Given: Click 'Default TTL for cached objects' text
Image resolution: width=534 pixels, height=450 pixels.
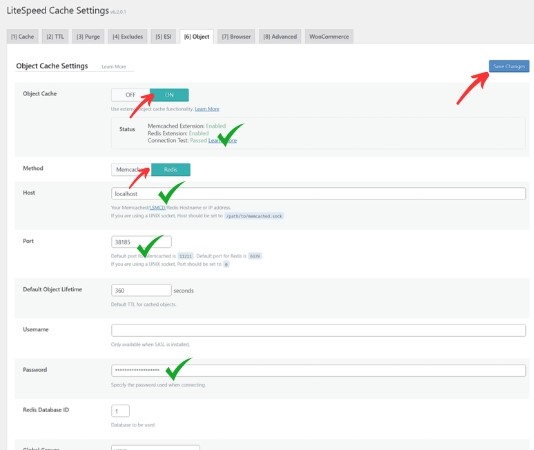Looking at the screenshot, I should pyautogui.click(x=144, y=304).
